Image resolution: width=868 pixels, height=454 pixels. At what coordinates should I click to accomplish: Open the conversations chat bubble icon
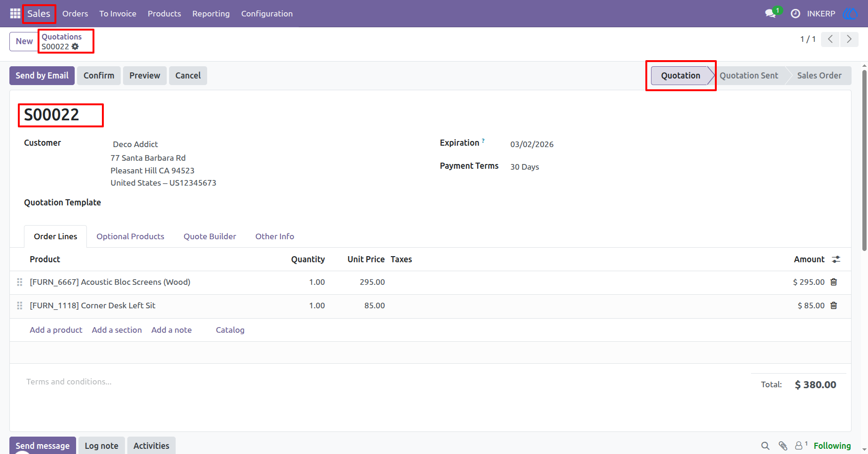[x=770, y=14]
